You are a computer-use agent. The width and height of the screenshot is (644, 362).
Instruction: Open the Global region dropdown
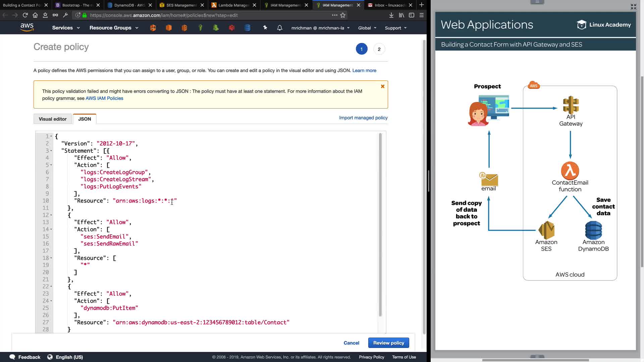(x=367, y=28)
